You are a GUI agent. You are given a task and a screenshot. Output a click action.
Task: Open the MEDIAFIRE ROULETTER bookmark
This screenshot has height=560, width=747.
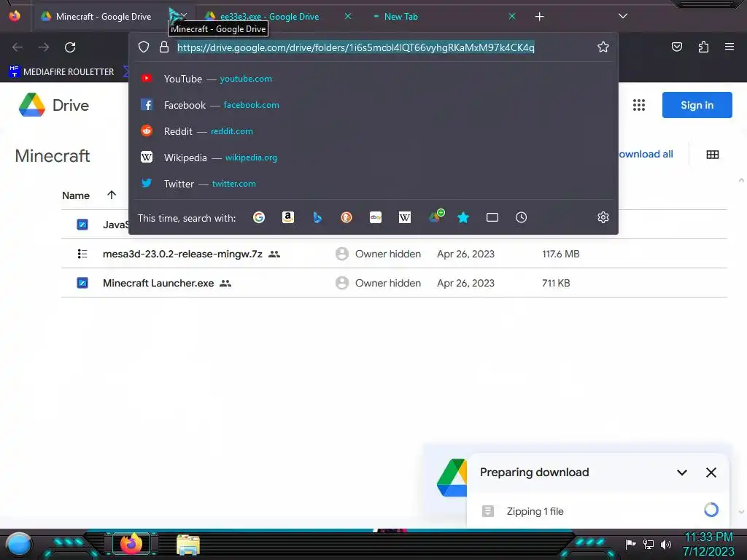(x=62, y=72)
